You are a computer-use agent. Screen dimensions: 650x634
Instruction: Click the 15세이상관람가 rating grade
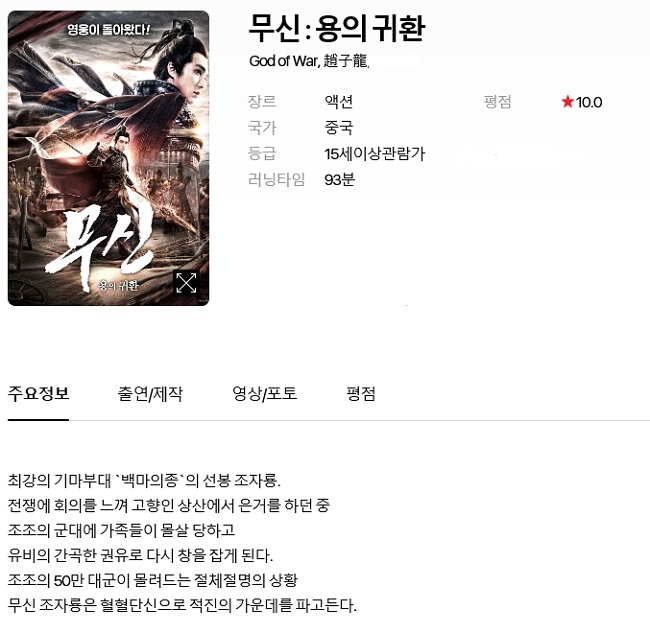[375, 154]
